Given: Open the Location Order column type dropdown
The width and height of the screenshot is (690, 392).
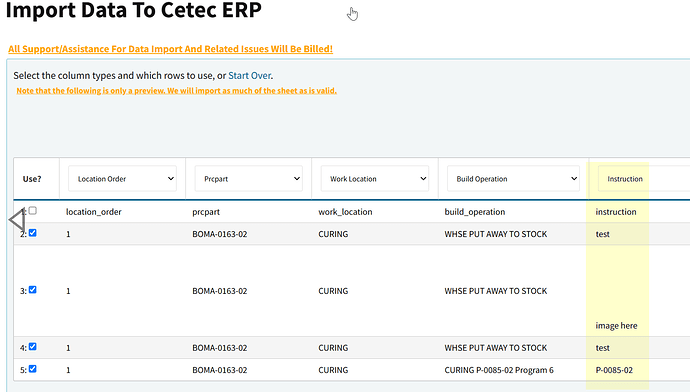Looking at the screenshot, I should coord(122,179).
